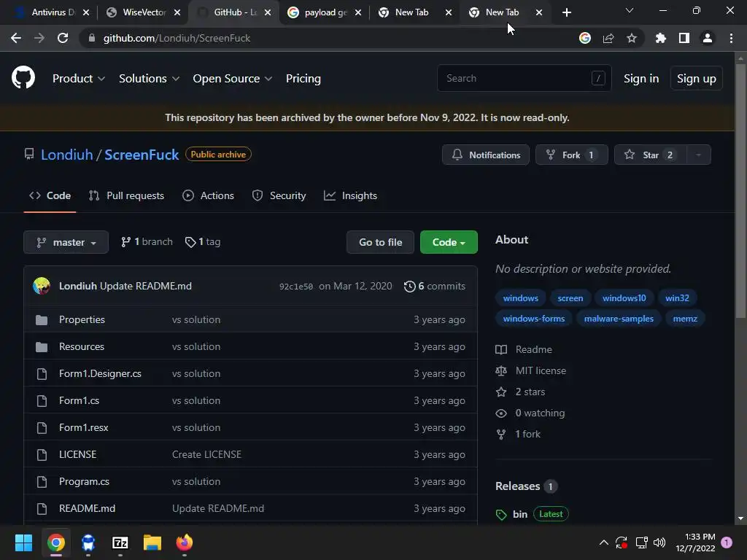This screenshot has width=747, height=560.
Task: Toggle the Chrome side panel icon
Action: pos(684,38)
